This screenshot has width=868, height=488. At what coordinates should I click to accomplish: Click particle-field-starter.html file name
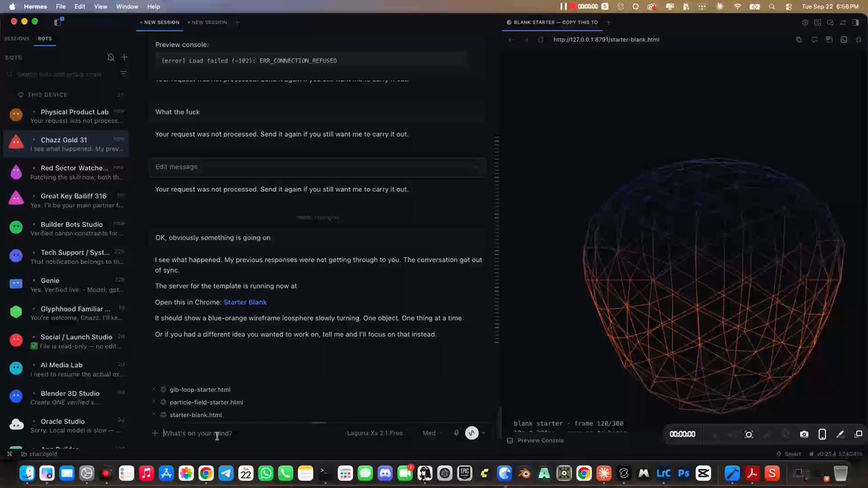[206, 402]
